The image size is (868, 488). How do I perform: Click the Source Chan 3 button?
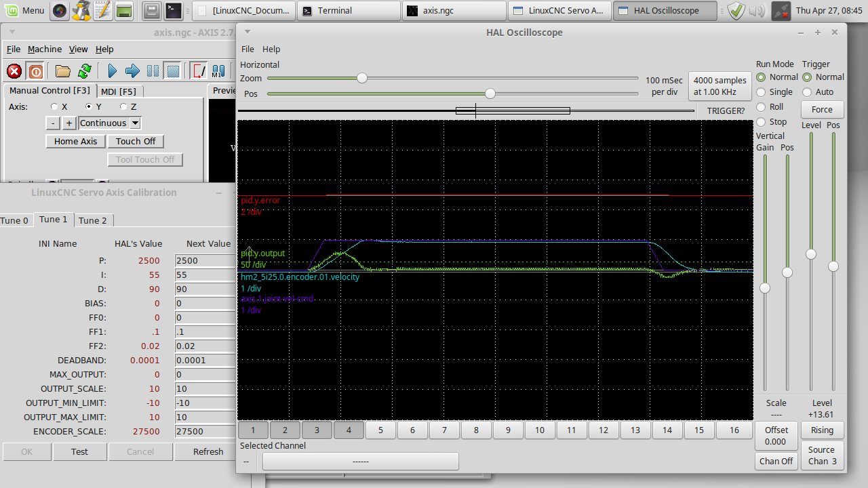click(x=822, y=455)
